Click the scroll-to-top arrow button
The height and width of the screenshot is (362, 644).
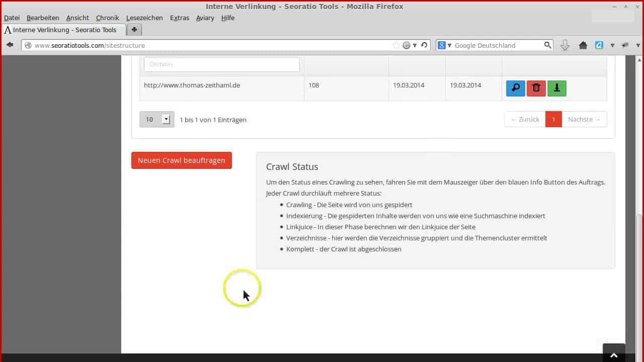614,354
